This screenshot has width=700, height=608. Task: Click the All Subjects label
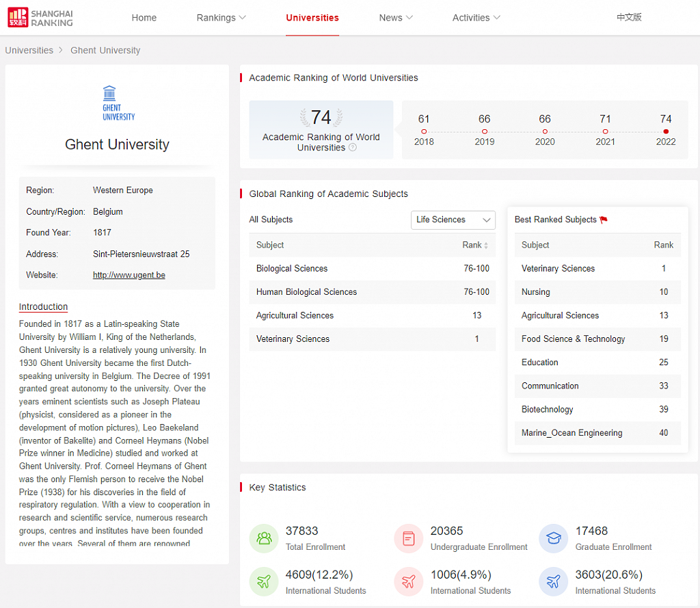tap(271, 220)
